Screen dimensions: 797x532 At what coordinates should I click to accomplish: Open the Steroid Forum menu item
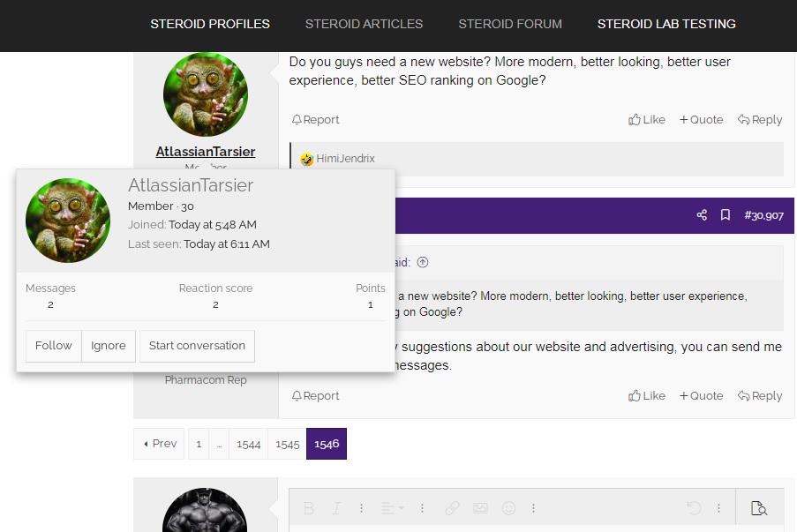pos(510,24)
